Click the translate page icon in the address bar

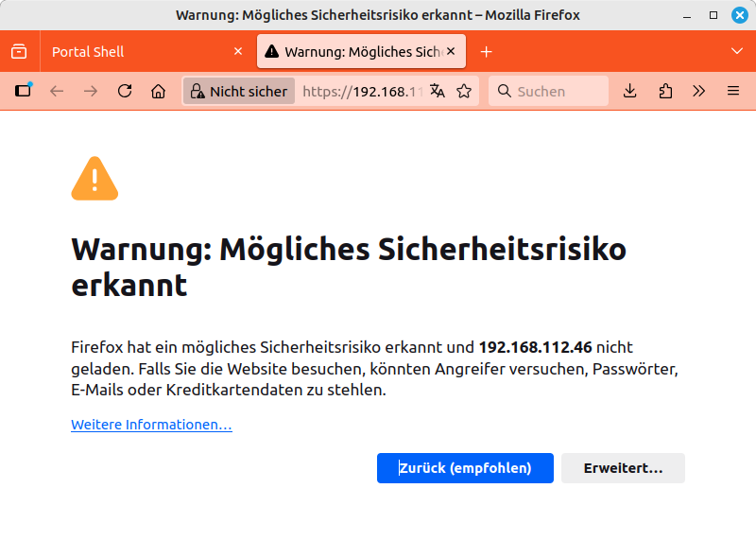click(437, 92)
